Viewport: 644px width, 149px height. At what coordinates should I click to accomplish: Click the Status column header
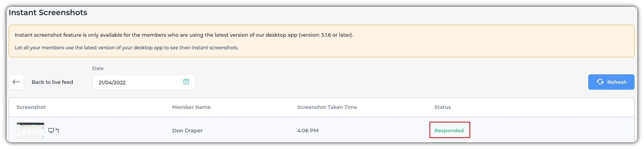[x=442, y=107]
